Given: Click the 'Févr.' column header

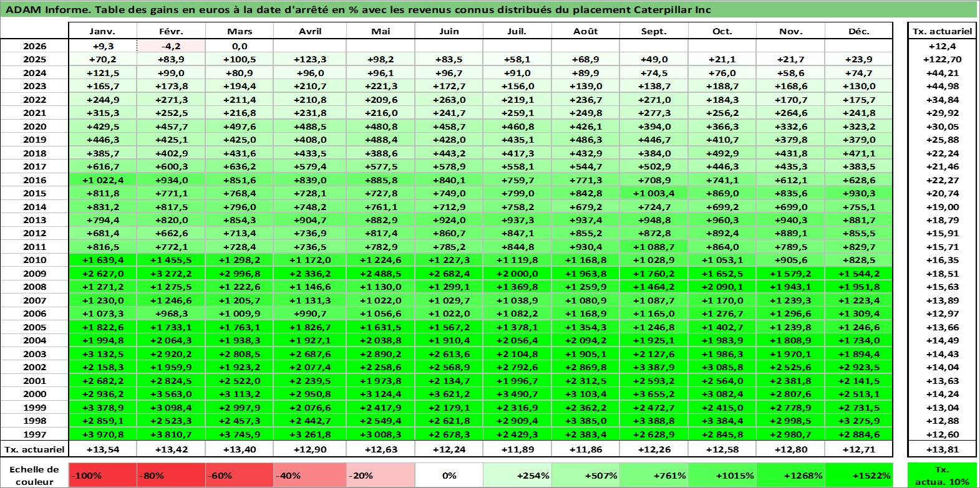Looking at the screenshot, I should click(171, 31).
